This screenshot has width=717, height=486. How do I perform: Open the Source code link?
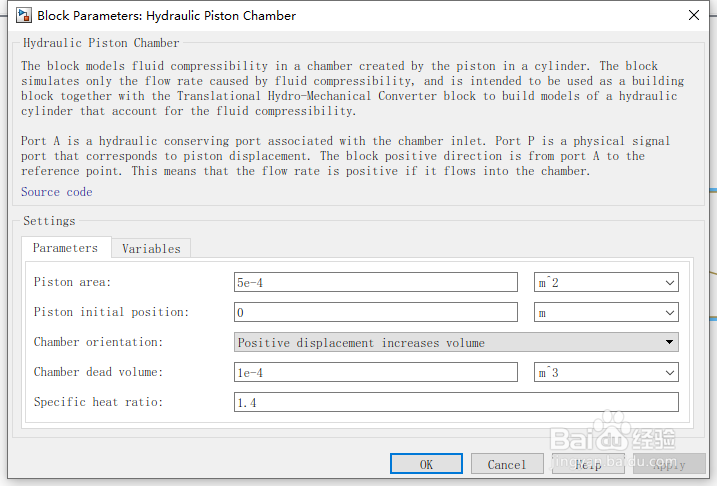pos(56,192)
